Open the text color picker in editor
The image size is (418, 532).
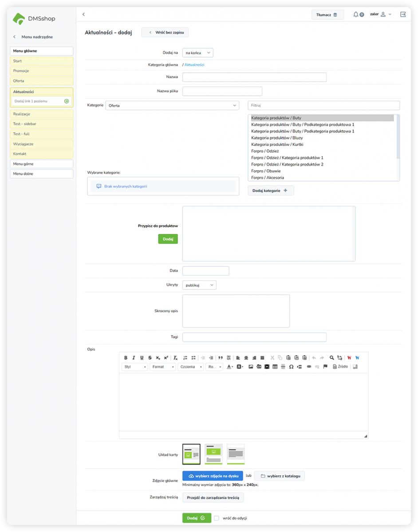(x=230, y=367)
